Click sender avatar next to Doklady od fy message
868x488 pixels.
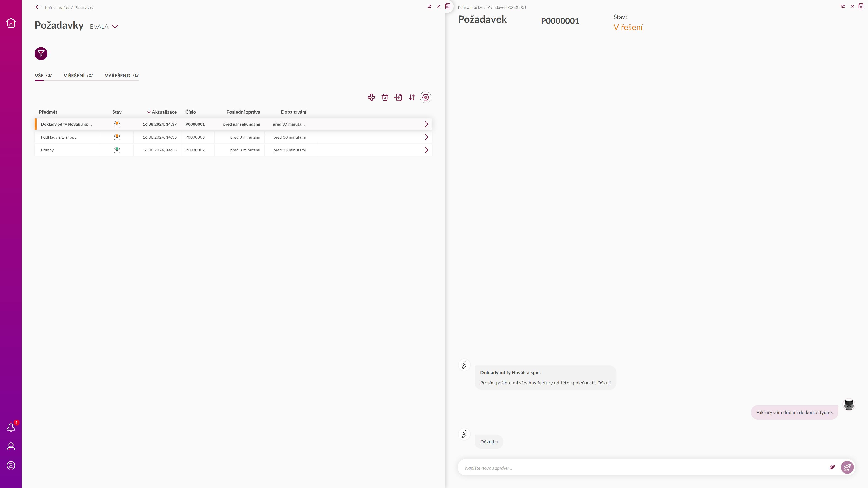coord(464,365)
